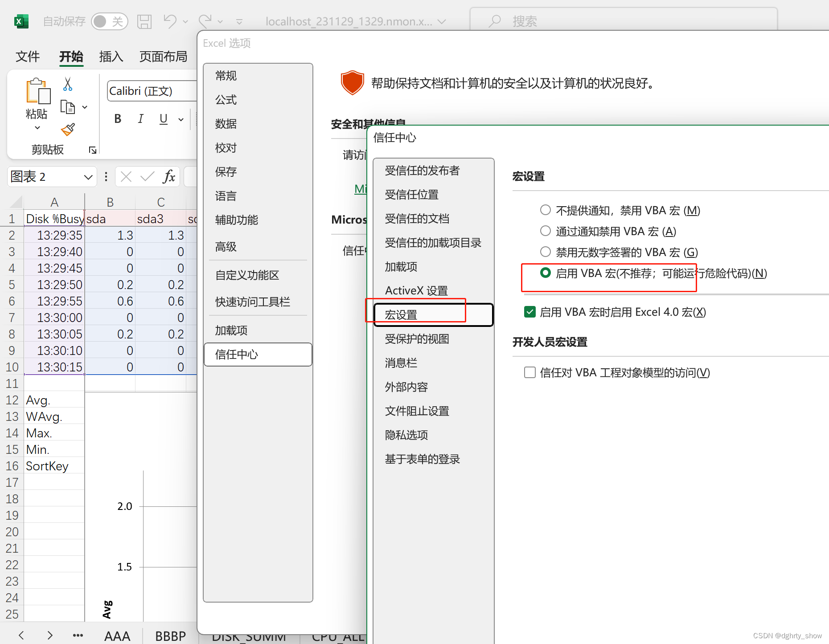Select 常规 in Excel Options

pos(258,76)
